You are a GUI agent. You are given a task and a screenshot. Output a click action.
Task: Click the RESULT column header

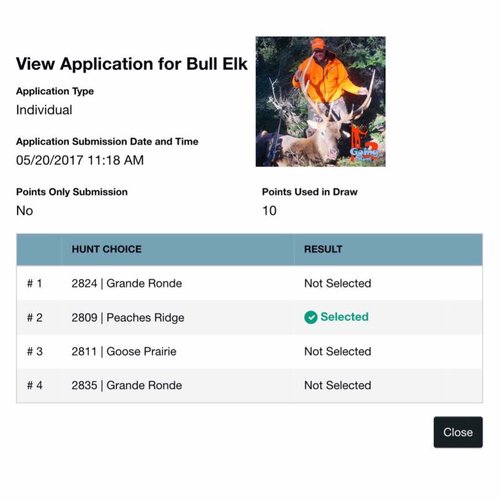(323, 249)
